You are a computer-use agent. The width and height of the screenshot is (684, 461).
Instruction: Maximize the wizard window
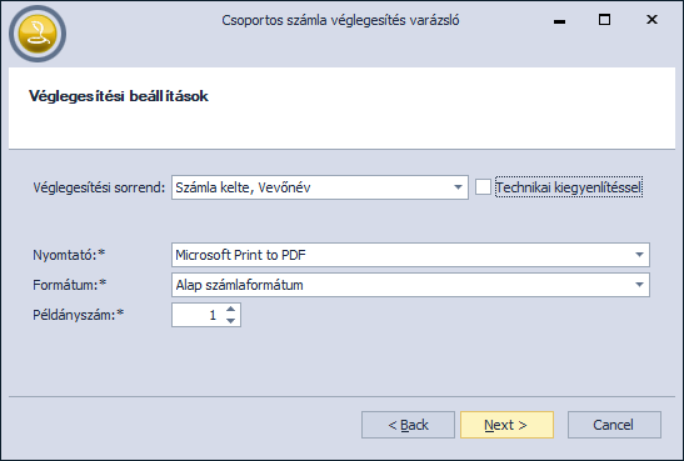[x=604, y=19]
